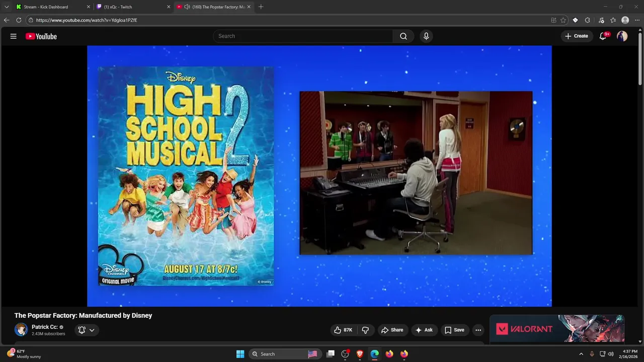Open media control music icon
The width and height of the screenshot is (644, 362).
601,20
